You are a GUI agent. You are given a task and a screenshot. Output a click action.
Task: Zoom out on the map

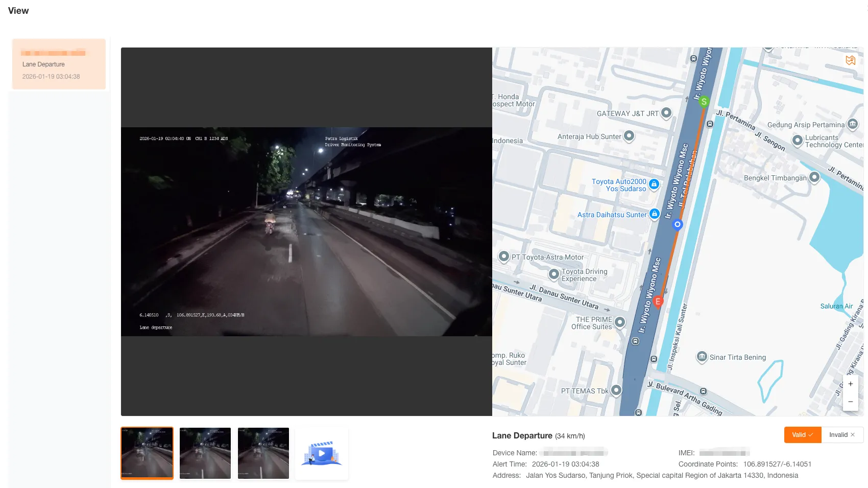click(x=850, y=402)
